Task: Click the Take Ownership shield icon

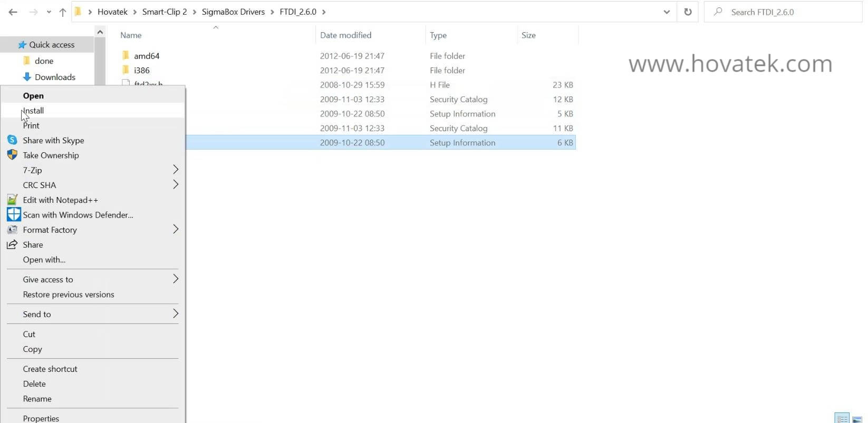Action: 12,155
